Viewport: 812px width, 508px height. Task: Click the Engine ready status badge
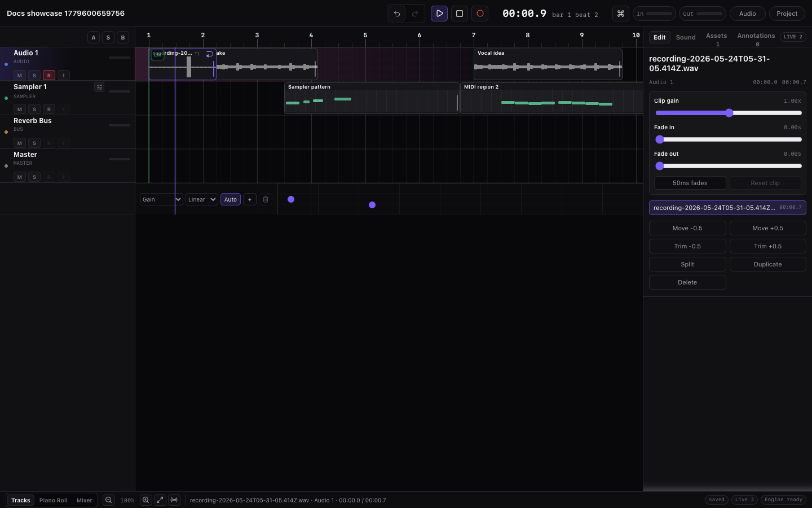(783, 500)
